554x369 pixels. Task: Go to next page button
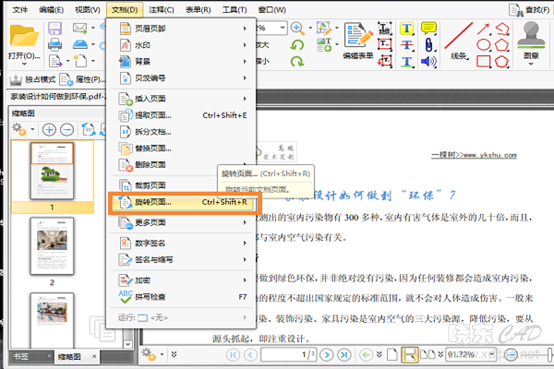tap(326, 355)
